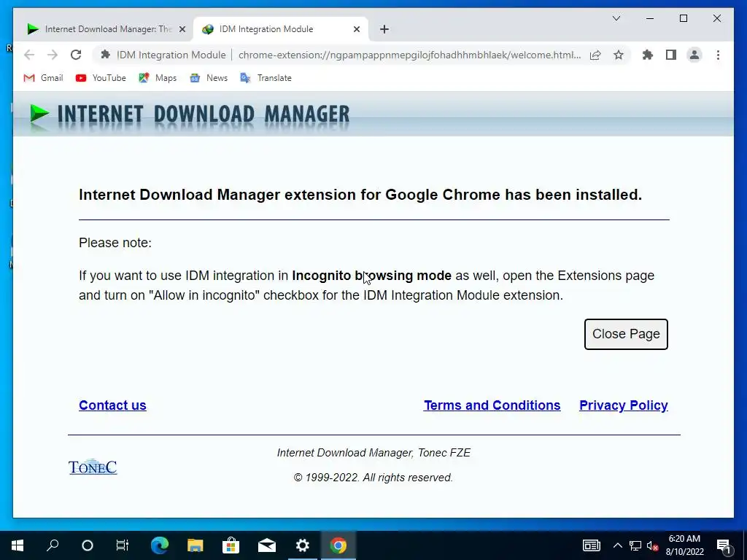Open File Explorer from taskbar
The image size is (747, 560).
point(196,545)
